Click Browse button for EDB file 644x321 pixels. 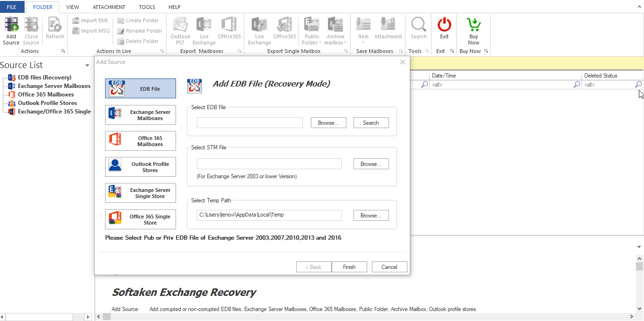[328, 123]
